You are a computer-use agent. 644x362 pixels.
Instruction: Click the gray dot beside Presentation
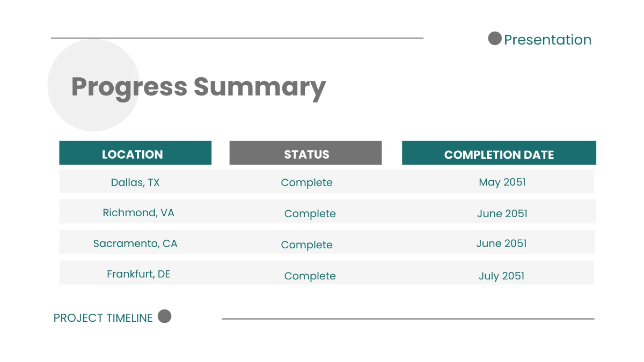tap(494, 39)
